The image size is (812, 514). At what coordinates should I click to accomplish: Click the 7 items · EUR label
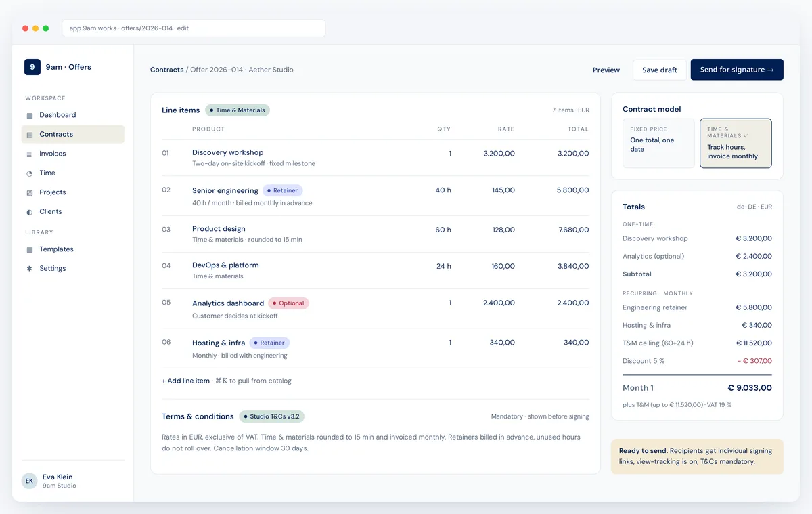click(x=570, y=110)
